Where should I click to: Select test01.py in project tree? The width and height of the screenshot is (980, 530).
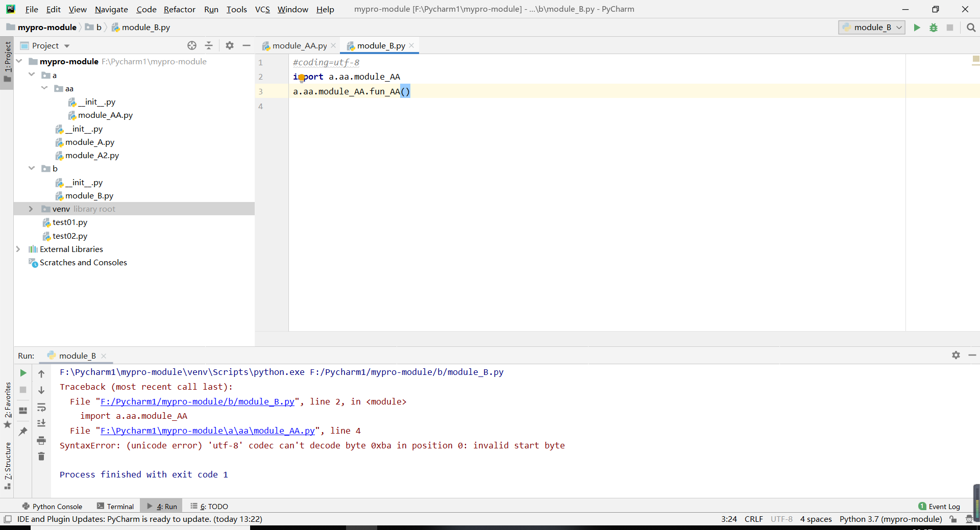click(x=69, y=222)
